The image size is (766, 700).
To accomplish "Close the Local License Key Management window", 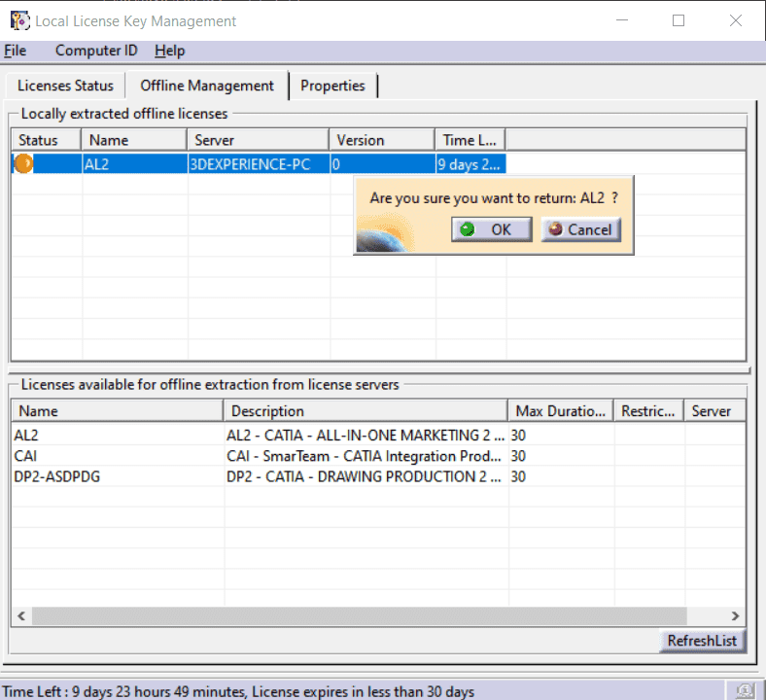I will pos(735,20).
